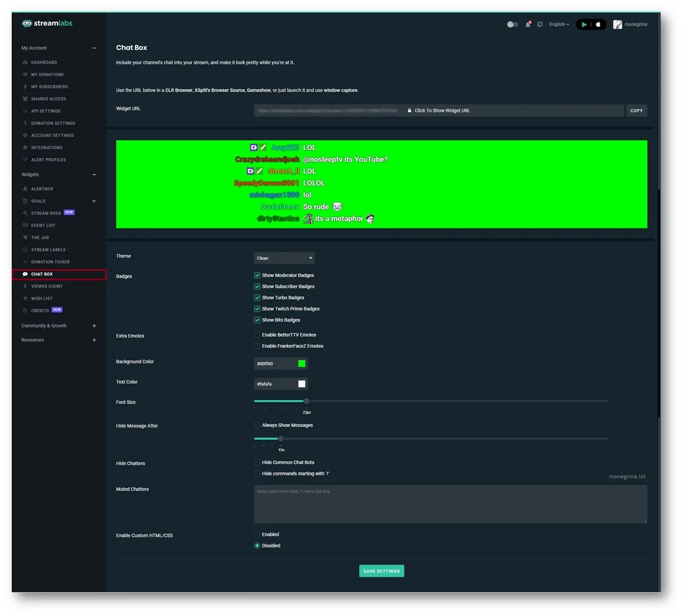Image resolution: width=684 pixels, height=616 pixels.
Task: Click Alertbox bell icon
Action: pyautogui.click(x=25, y=189)
